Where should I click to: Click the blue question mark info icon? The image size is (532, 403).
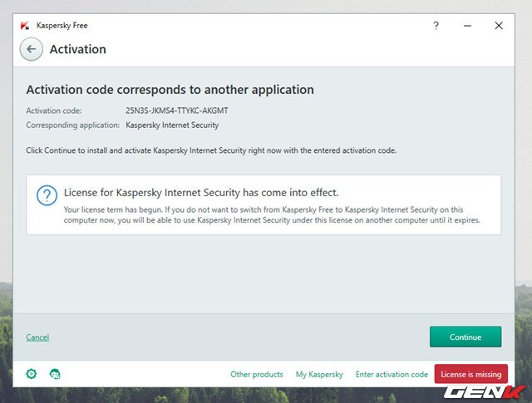47,195
